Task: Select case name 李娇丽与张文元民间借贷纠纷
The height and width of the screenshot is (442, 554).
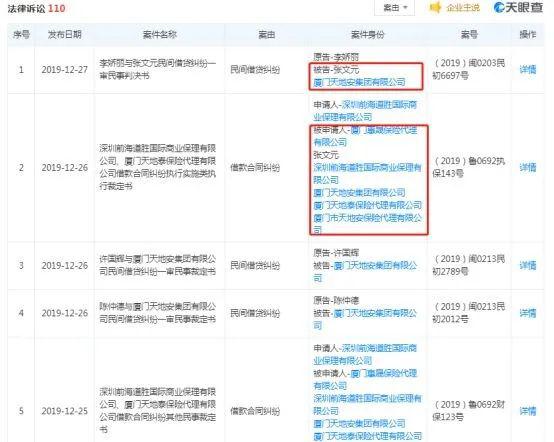Action: pos(158,70)
